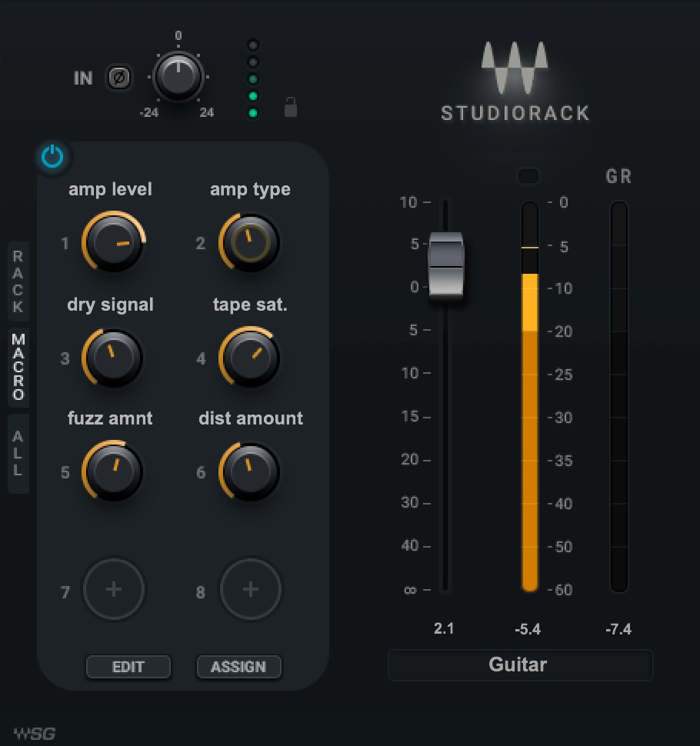700x746 pixels.
Task: Click the dry signal label
Action: pyautogui.click(x=111, y=305)
